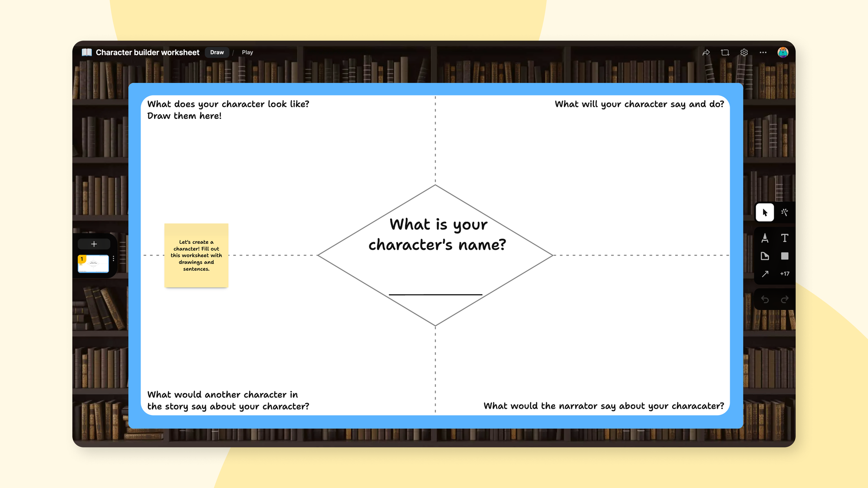Image resolution: width=868 pixels, height=488 pixels.
Task: Click redo arrow button
Action: (785, 298)
